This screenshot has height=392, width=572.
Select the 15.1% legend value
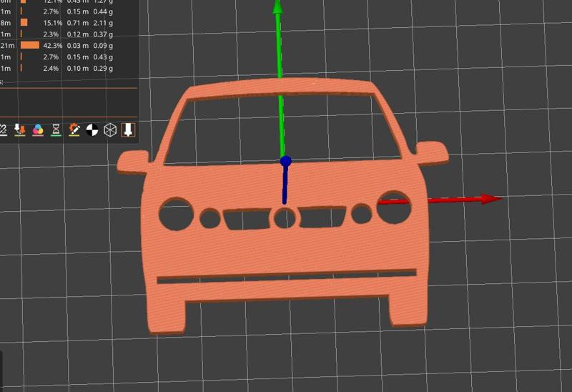pyautogui.click(x=52, y=23)
